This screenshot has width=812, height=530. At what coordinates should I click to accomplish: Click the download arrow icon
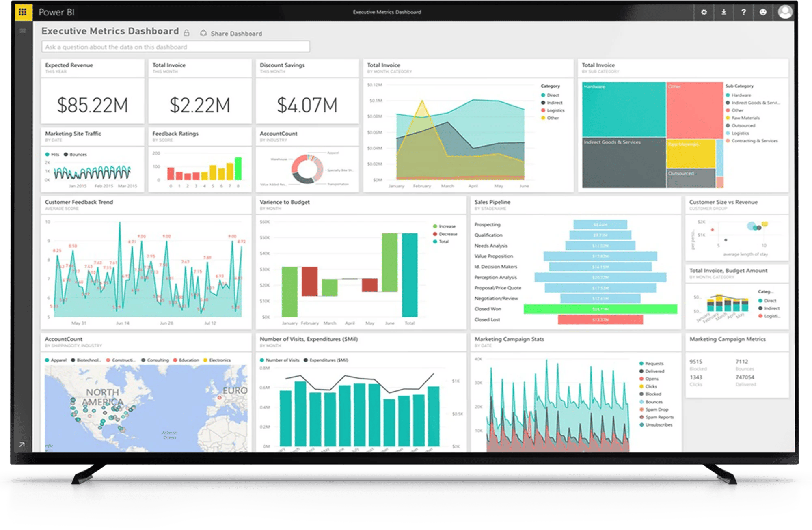[x=723, y=12]
